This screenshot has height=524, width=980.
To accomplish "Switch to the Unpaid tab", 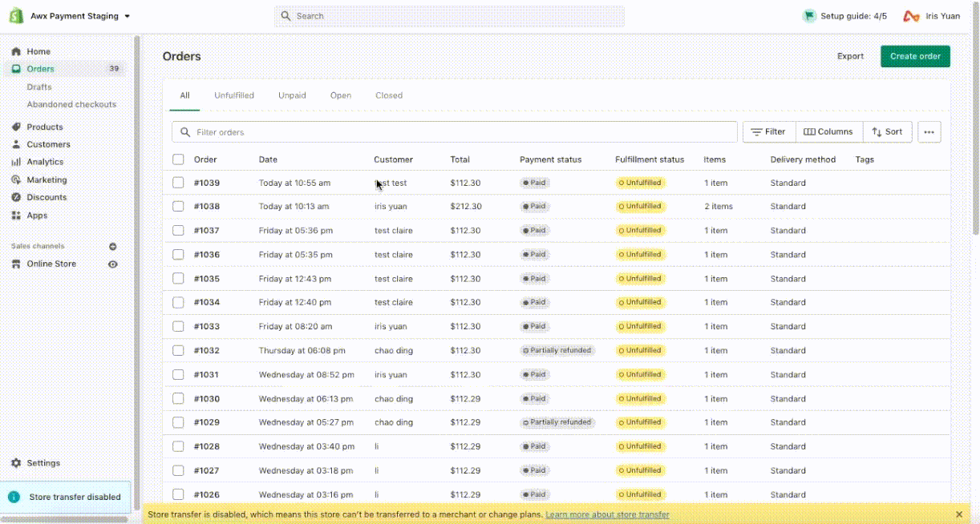I will pos(292,95).
